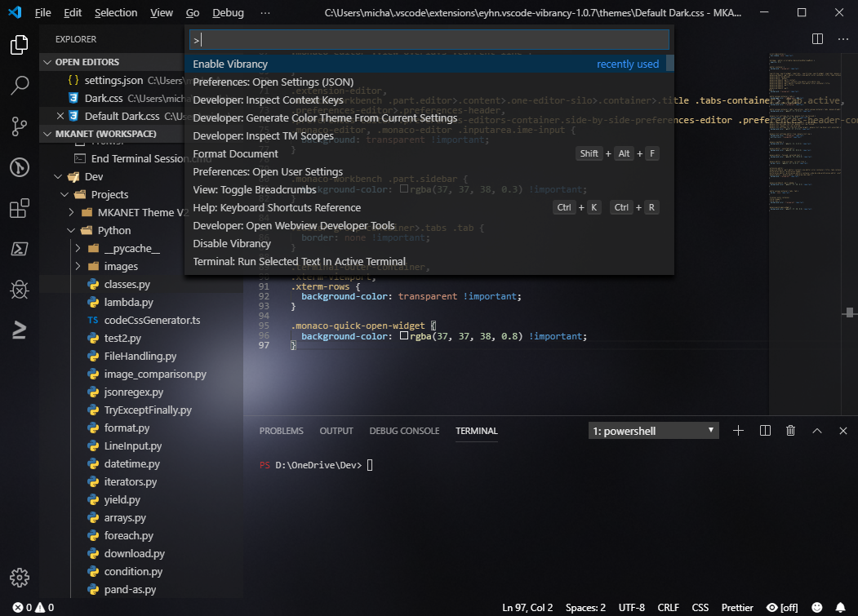
Task: Click the command palette input field
Action: pos(429,39)
